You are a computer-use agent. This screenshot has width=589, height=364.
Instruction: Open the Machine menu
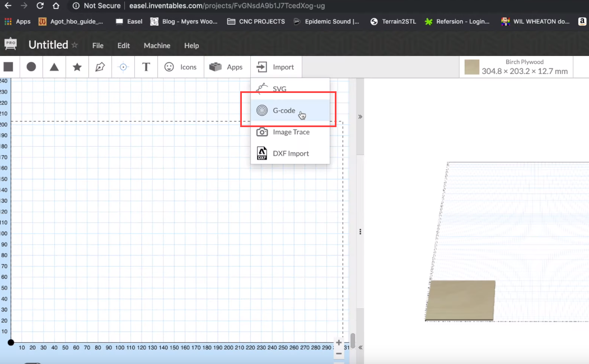[x=157, y=45]
